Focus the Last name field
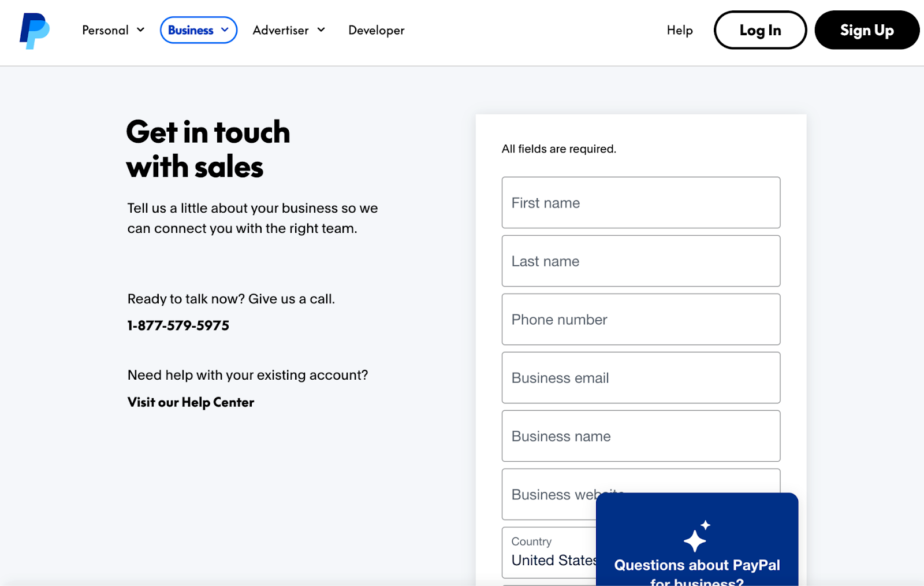This screenshot has width=924, height=586. [x=641, y=261]
